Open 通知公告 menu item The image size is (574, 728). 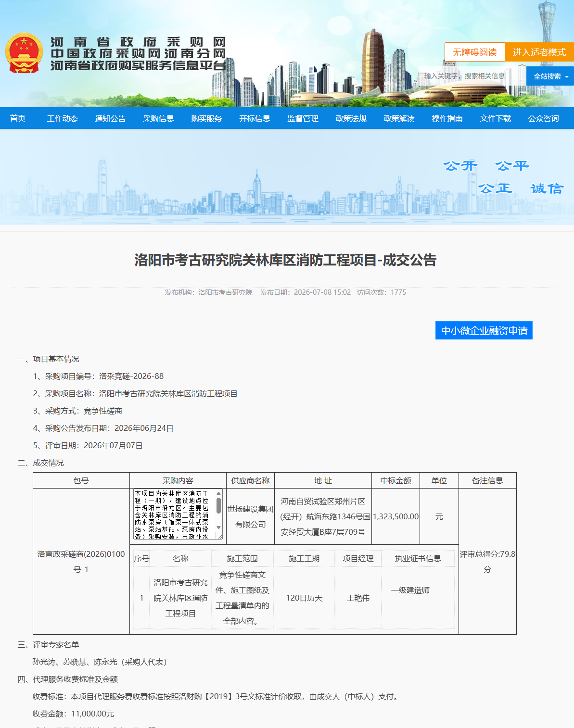click(111, 118)
